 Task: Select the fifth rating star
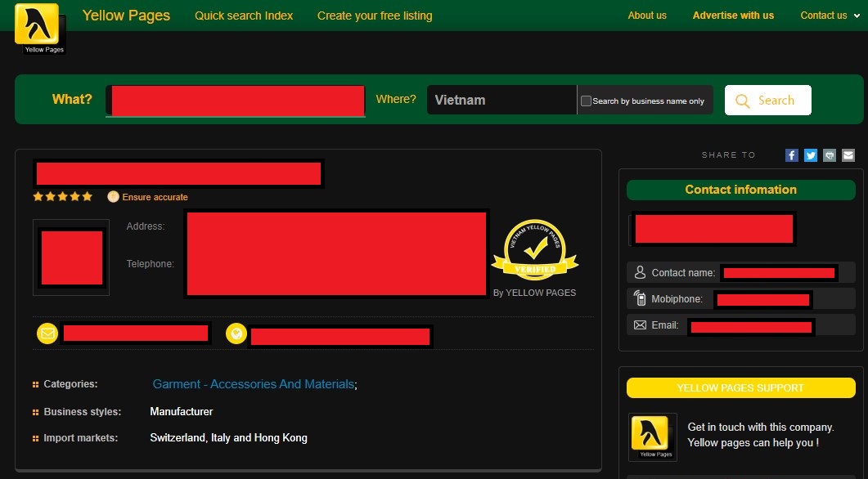(x=87, y=196)
